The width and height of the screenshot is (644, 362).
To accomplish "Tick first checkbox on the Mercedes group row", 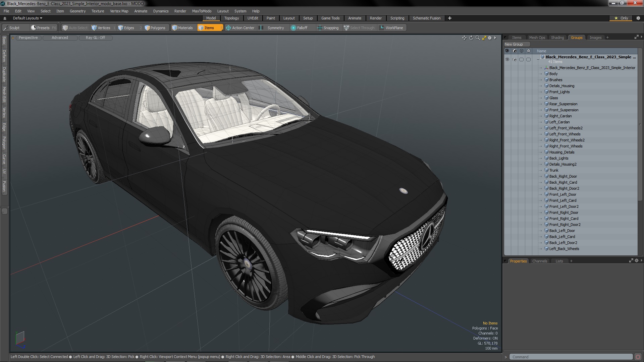I will click(521, 59).
